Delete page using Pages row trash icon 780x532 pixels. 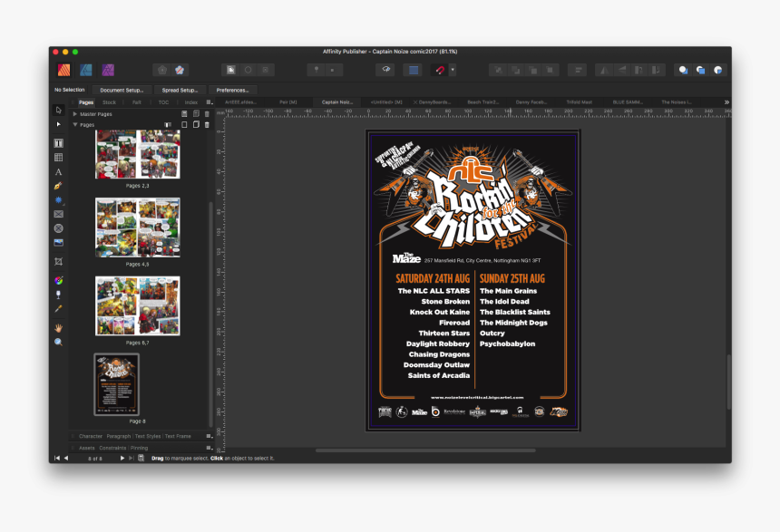tap(207, 125)
